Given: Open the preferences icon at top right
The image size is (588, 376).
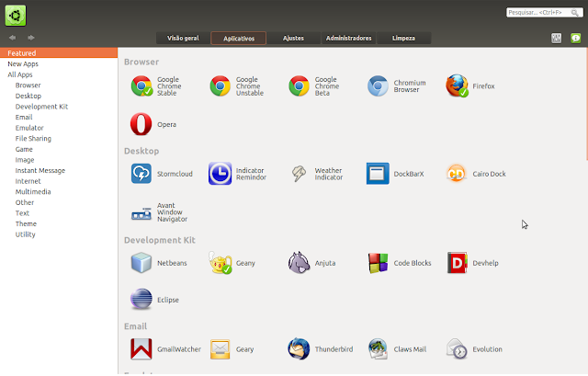Looking at the screenshot, I should click(x=557, y=38).
